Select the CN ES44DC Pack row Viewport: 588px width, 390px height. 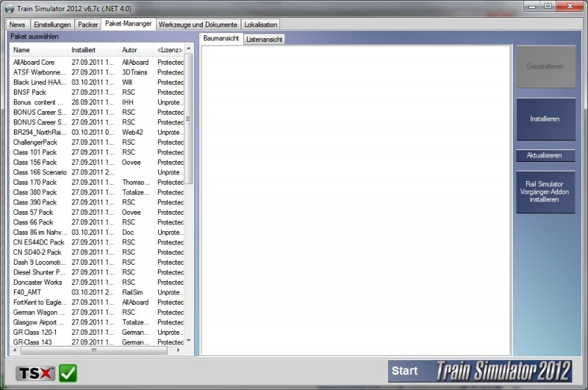[x=98, y=243]
